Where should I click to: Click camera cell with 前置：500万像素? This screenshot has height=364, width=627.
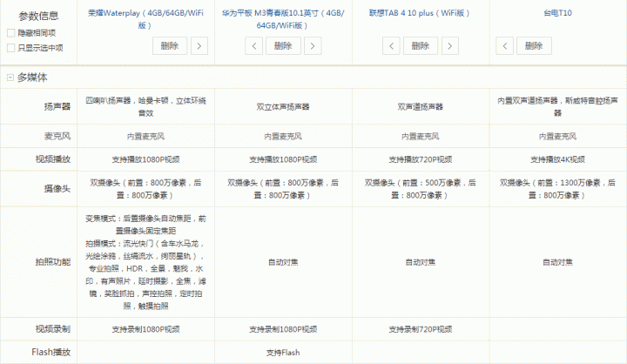(421, 189)
